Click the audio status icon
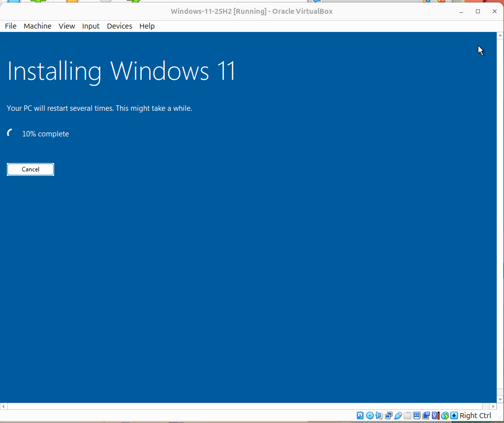Image resolution: width=504 pixels, height=423 pixels. pyautogui.click(x=378, y=416)
